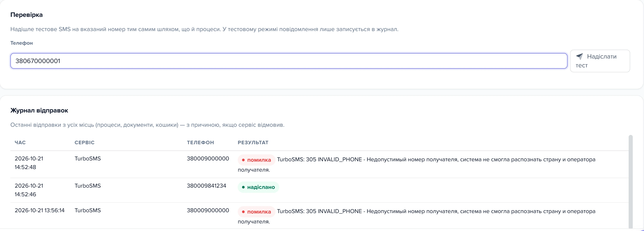Click TurboSMS in the 14:52:46 row
644x231 pixels.
click(88, 185)
